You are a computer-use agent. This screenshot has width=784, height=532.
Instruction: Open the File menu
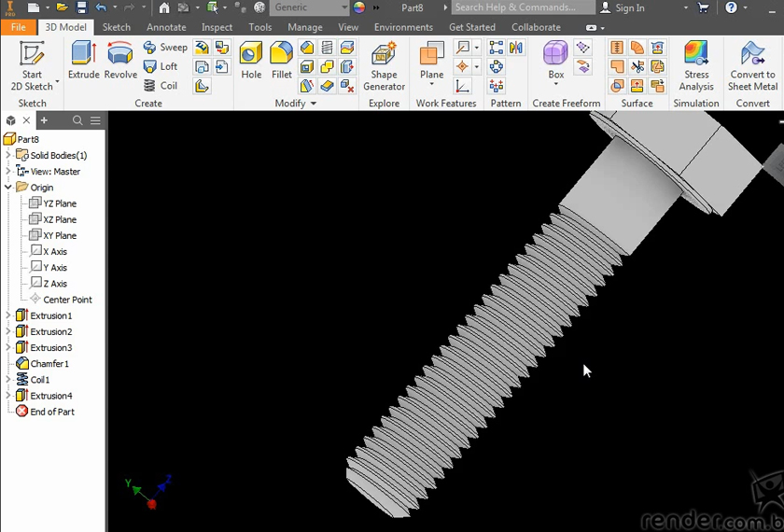[19, 27]
